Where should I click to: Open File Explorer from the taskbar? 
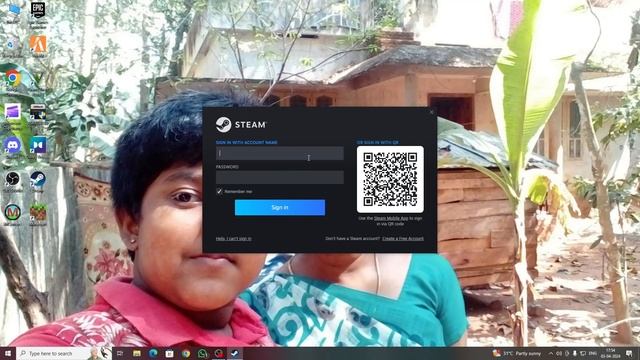click(x=137, y=353)
